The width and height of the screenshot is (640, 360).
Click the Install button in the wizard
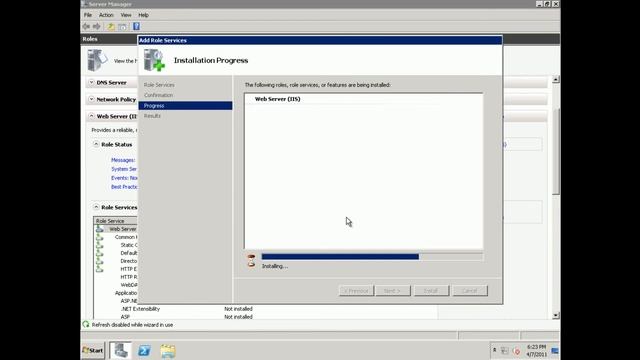431,291
